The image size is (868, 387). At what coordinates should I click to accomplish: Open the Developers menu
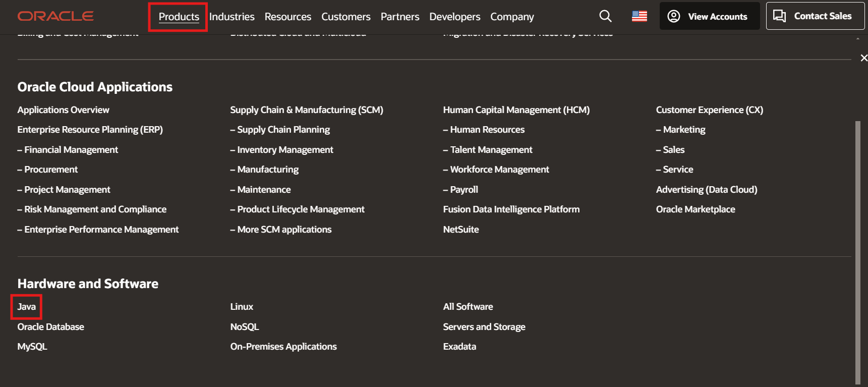point(454,17)
